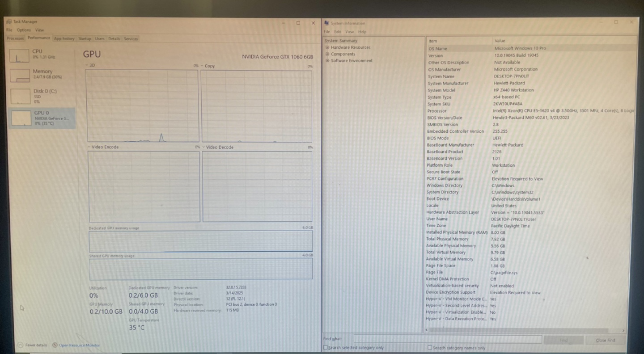This screenshot has height=354, width=644.
Task: Switch to the Services tab
Action: point(131,39)
